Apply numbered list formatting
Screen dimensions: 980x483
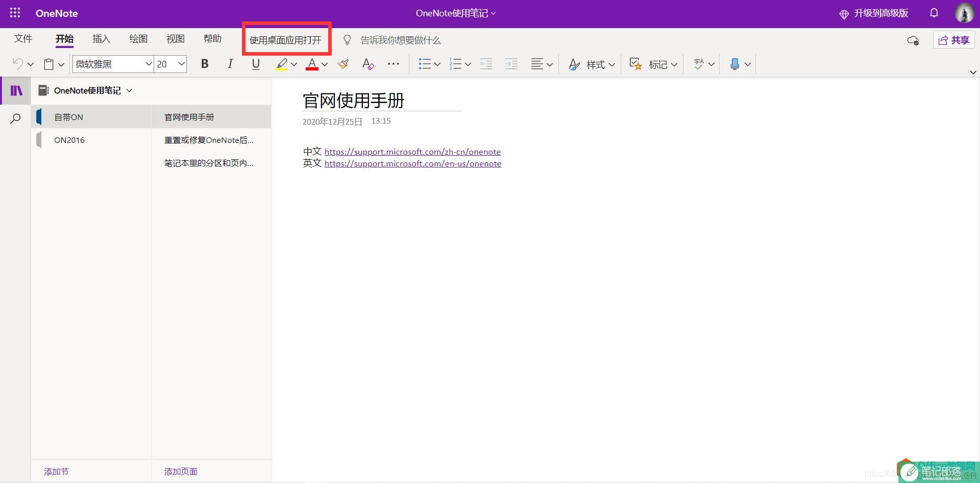click(455, 64)
